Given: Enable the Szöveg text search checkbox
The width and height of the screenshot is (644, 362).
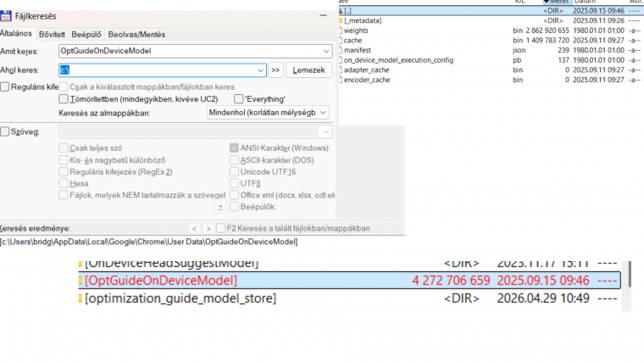Looking at the screenshot, I should 5,131.
